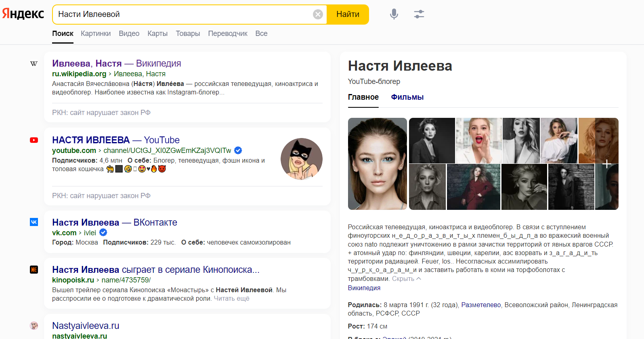Open the Все services menu

coord(261,33)
